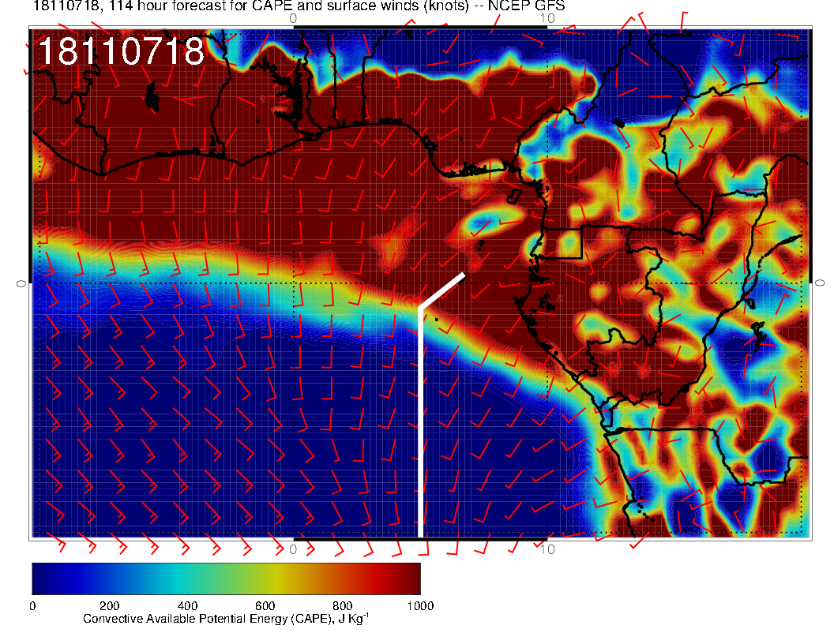
Task: Click the CAPE color scale bar
Action: point(226,578)
